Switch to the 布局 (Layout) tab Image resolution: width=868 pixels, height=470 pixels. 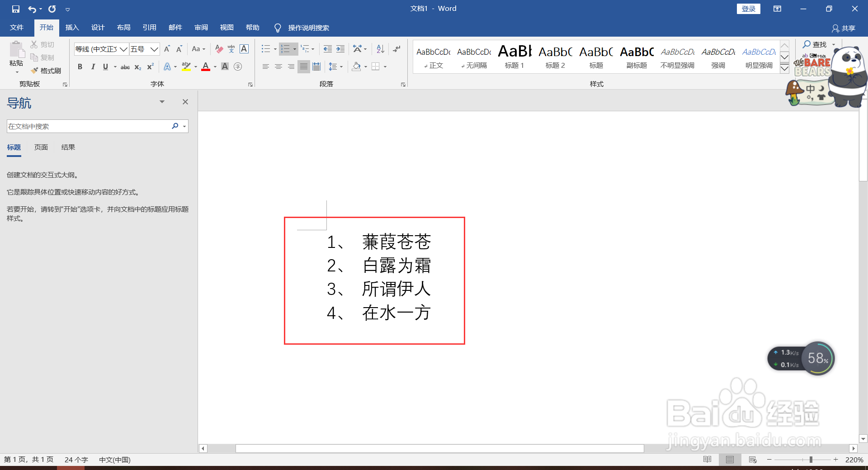pyautogui.click(x=123, y=28)
